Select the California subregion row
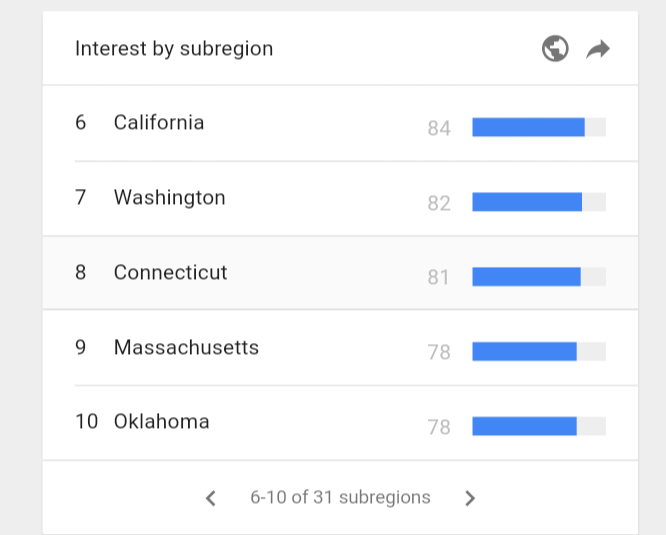The height and width of the screenshot is (535, 666). click(x=159, y=123)
